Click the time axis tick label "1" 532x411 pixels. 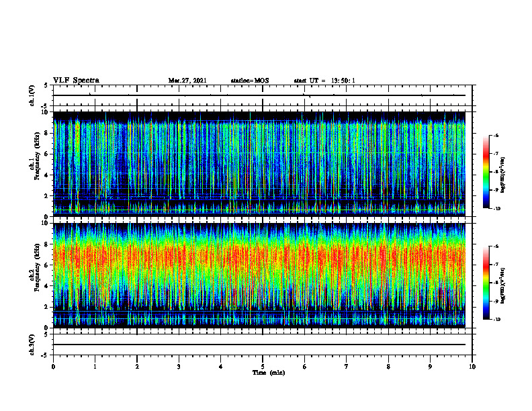pos(95,367)
